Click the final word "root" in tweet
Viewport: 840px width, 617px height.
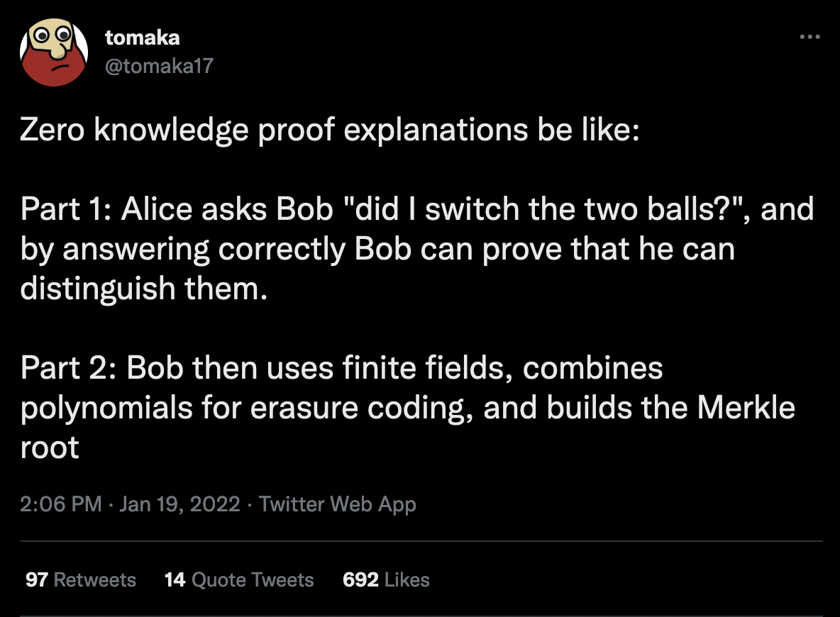[50, 448]
